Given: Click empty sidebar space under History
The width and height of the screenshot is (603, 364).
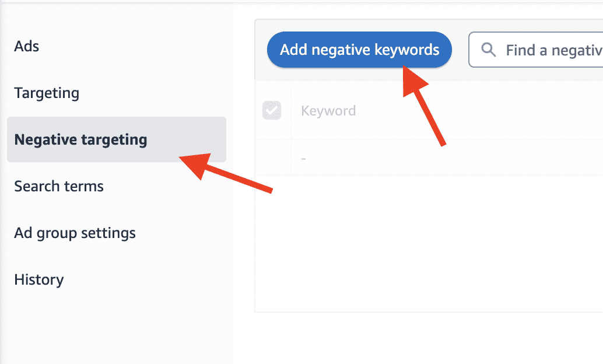Looking at the screenshot, I should 117,327.
